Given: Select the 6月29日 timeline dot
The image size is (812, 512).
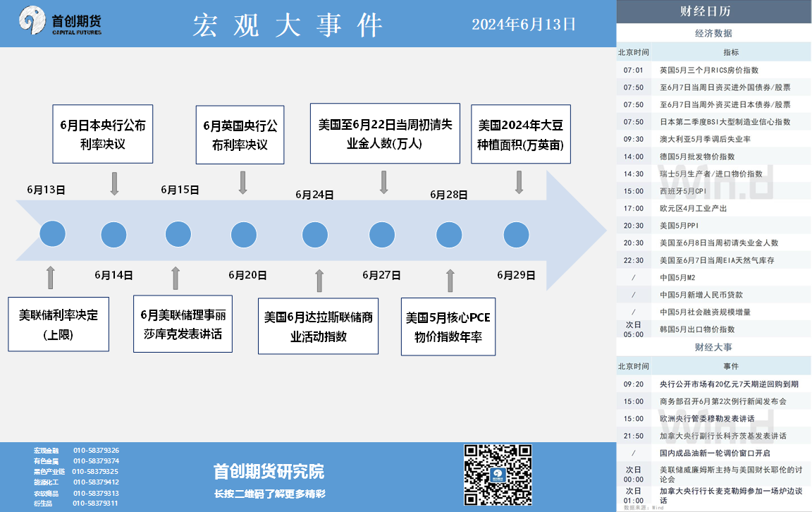Looking at the screenshot, I should point(516,235).
